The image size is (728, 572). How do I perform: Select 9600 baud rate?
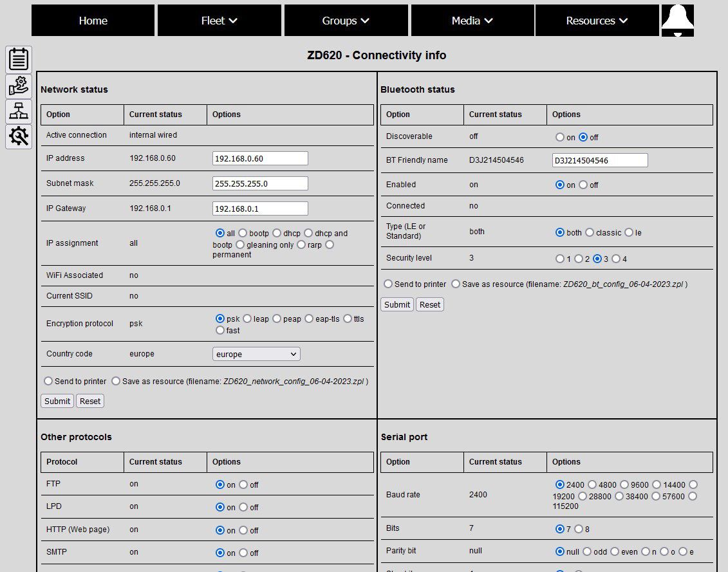(x=624, y=484)
